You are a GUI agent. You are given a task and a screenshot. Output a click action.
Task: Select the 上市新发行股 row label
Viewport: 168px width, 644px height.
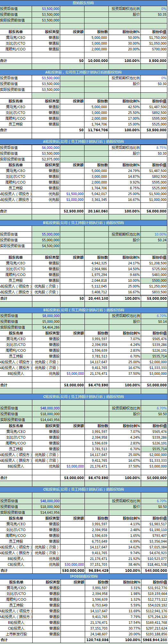[16, 634]
